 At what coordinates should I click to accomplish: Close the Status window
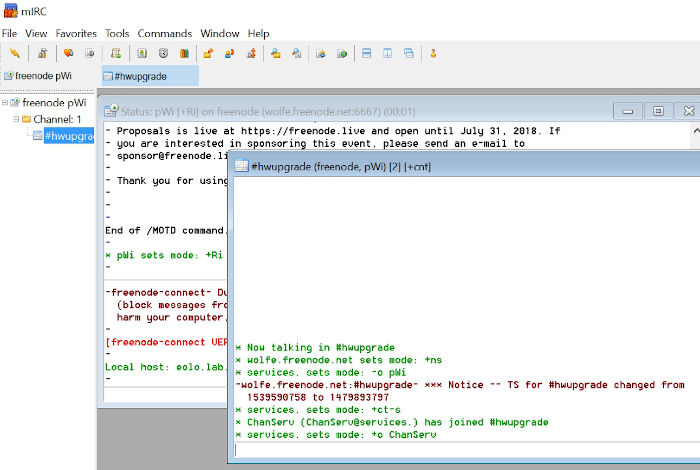[689, 111]
